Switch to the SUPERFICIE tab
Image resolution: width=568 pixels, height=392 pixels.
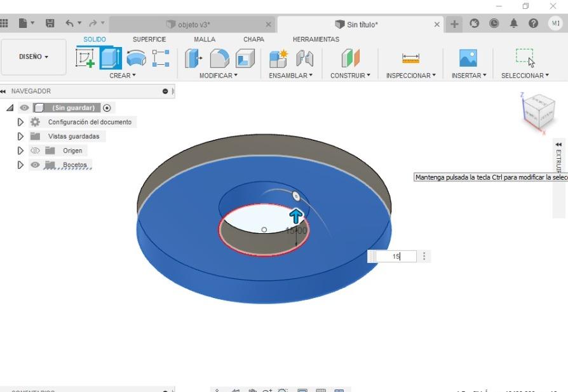tap(149, 39)
